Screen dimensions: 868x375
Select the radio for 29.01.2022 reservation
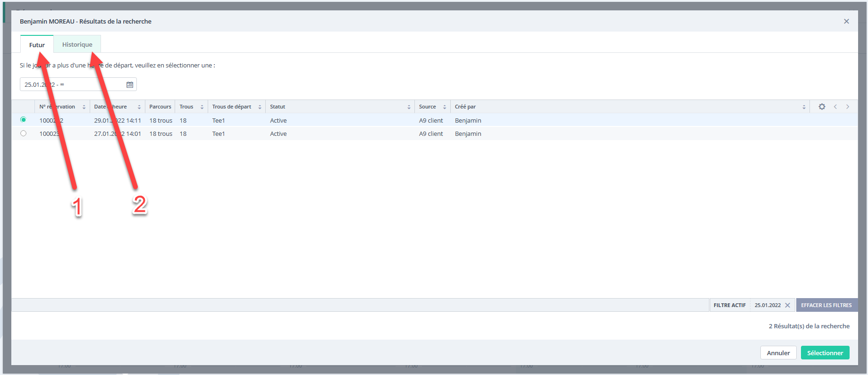(23, 120)
